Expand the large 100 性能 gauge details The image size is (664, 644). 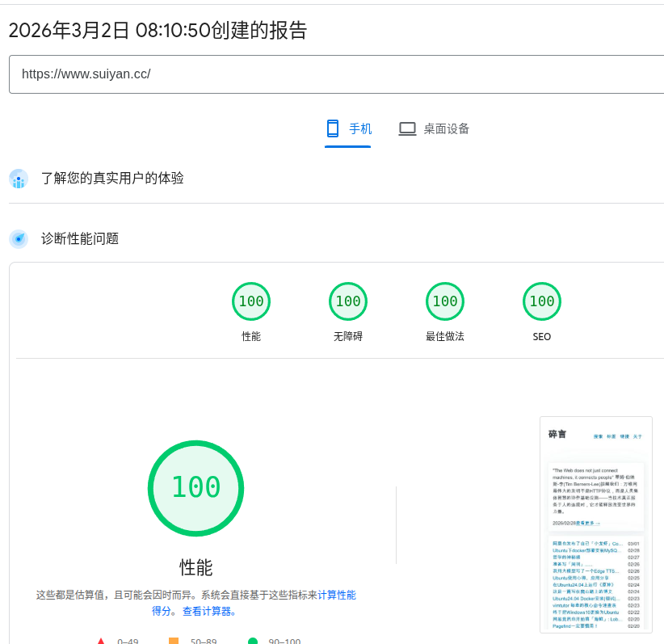coord(195,488)
